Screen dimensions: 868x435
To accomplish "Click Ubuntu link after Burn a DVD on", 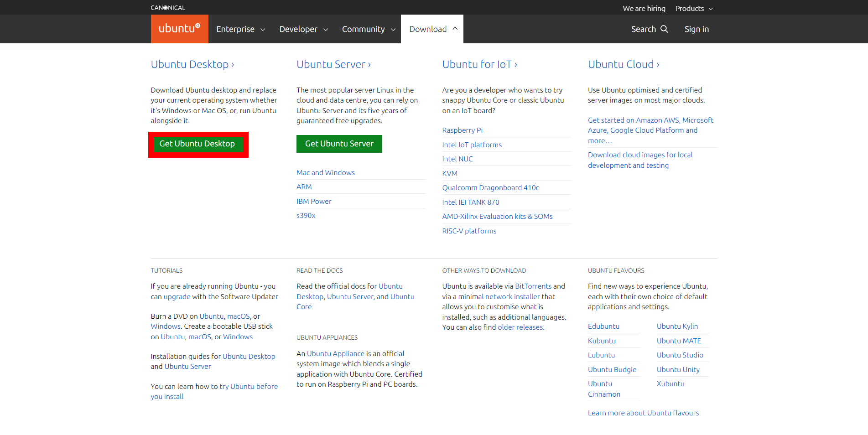I will coord(212,316).
